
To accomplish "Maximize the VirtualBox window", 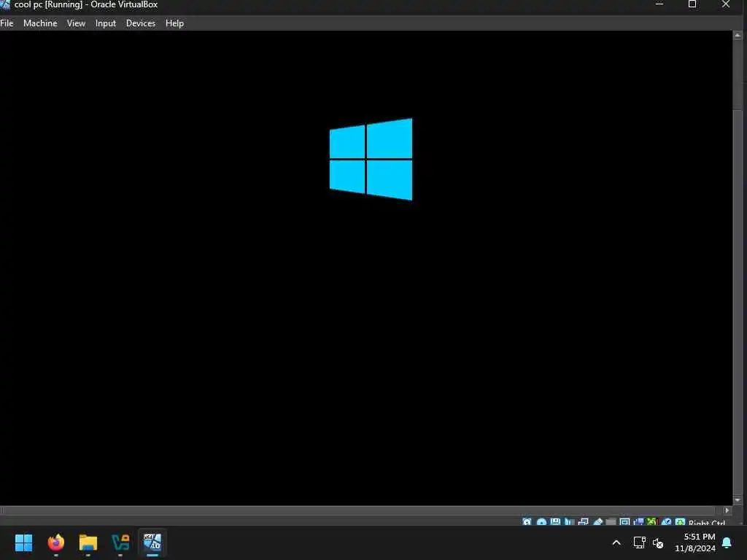I will (x=692, y=4).
